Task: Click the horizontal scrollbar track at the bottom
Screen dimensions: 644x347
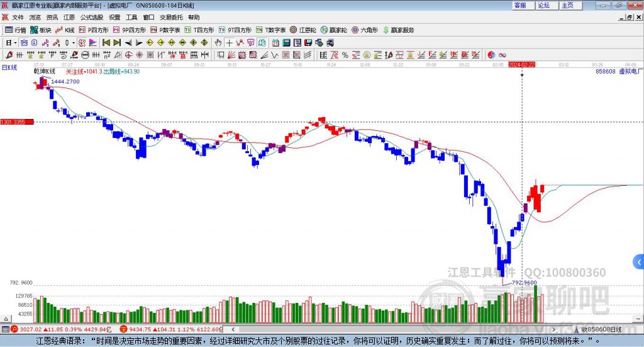Action: point(394,329)
